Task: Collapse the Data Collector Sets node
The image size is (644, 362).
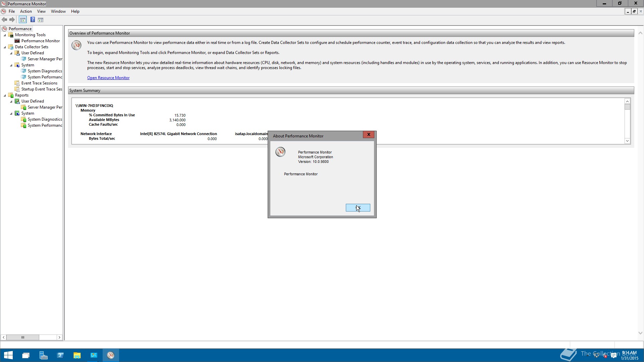Action: point(5,47)
